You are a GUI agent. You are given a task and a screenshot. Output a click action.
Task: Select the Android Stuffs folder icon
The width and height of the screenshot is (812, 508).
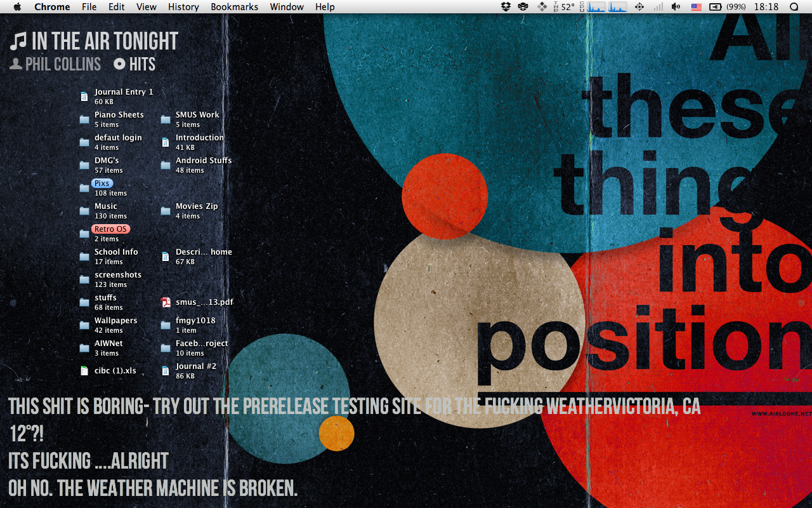coord(165,165)
